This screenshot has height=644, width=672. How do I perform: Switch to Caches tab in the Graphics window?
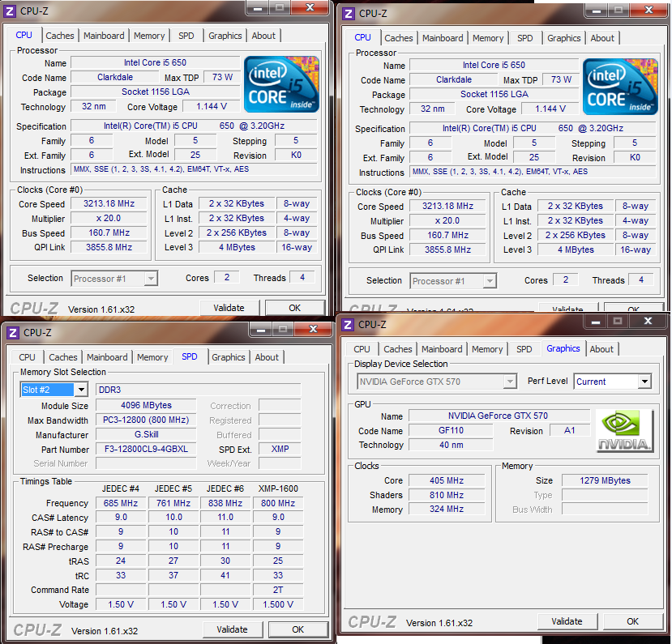coord(398,349)
